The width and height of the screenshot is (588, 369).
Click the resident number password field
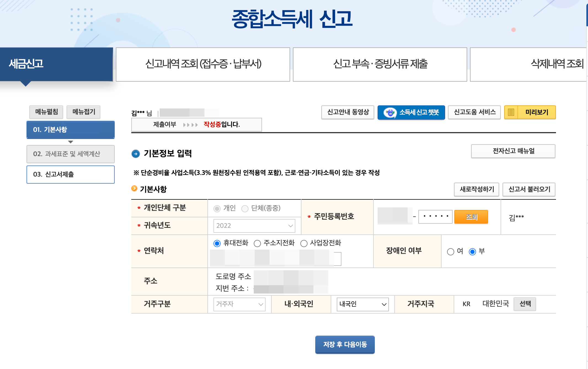(x=435, y=217)
